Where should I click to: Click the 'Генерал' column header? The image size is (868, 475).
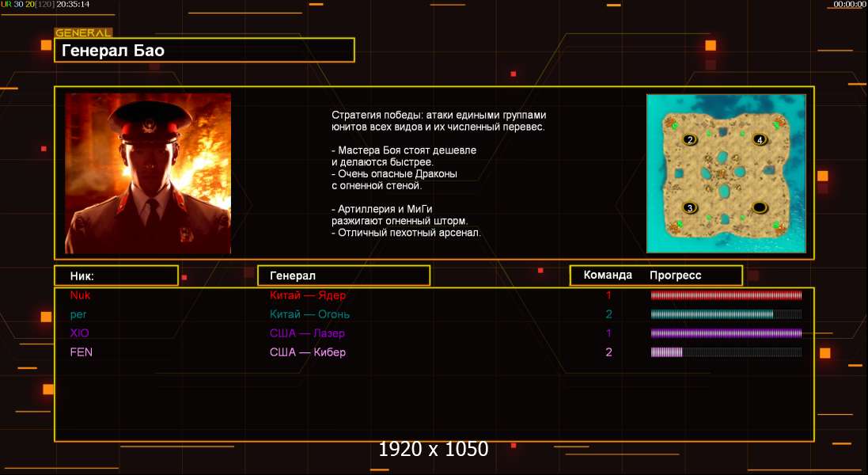[x=343, y=275]
